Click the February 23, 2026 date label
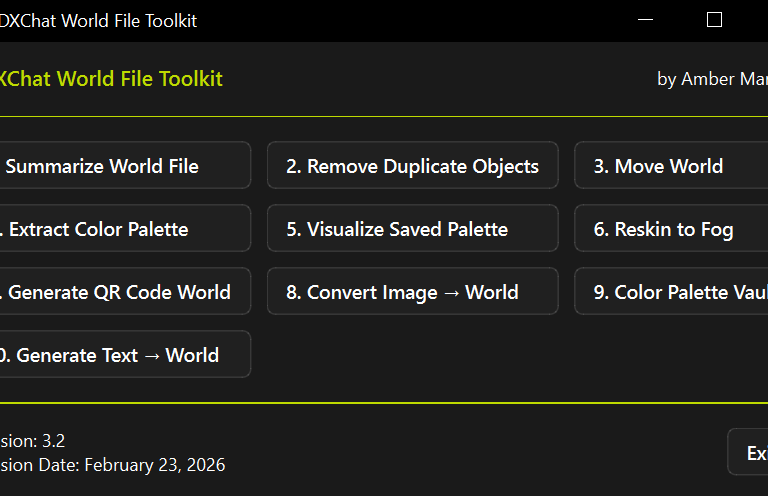The height and width of the screenshot is (496, 768). point(113,465)
